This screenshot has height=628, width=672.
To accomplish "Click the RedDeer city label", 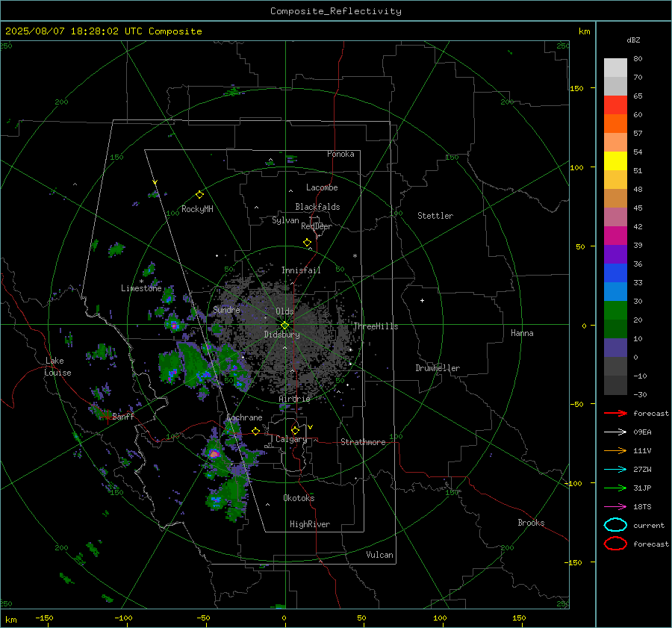I will [317, 226].
